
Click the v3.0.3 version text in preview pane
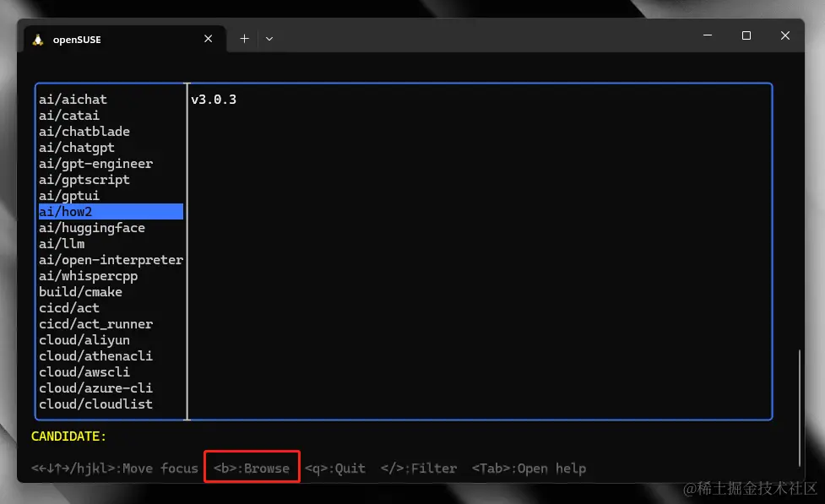click(213, 99)
